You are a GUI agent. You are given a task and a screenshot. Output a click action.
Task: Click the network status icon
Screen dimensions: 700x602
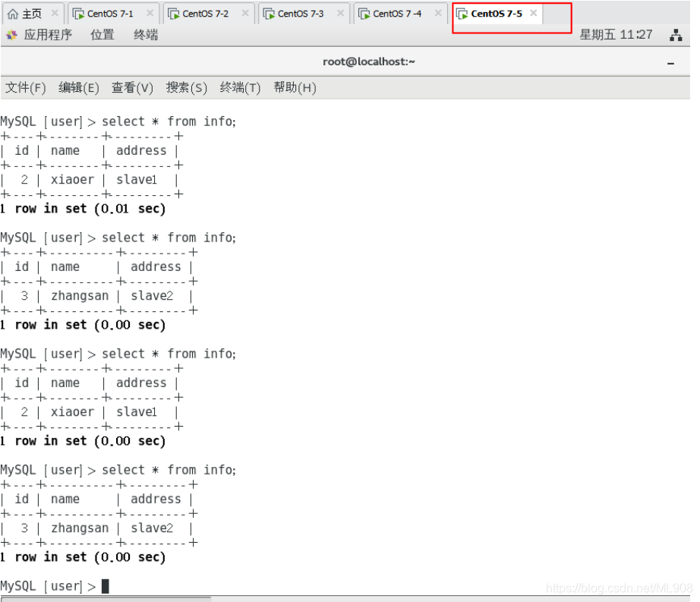676,35
